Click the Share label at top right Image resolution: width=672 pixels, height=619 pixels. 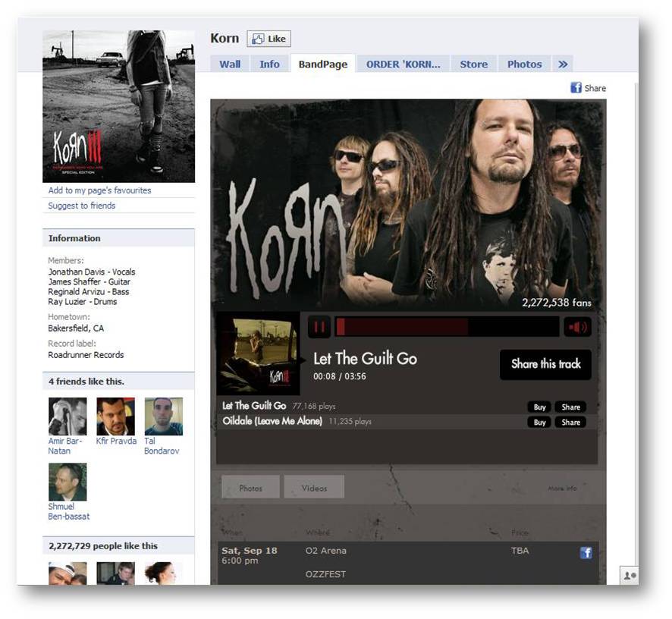click(x=595, y=88)
